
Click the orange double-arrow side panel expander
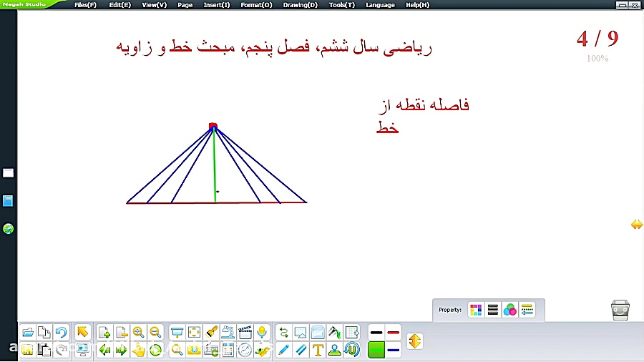click(x=637, y=225)
